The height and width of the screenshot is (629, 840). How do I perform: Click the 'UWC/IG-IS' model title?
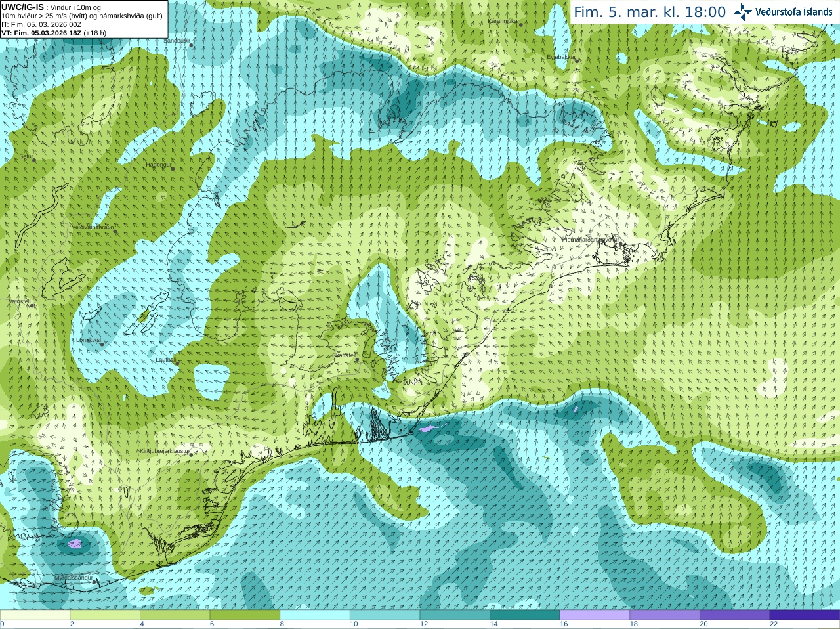[x=22, y=7]
